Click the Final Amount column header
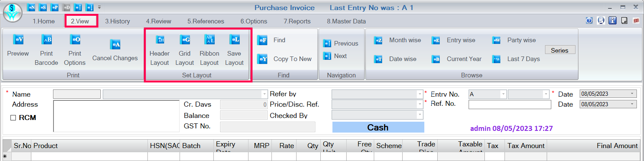The width and height of the screenshot is (644, 161). 593,146
